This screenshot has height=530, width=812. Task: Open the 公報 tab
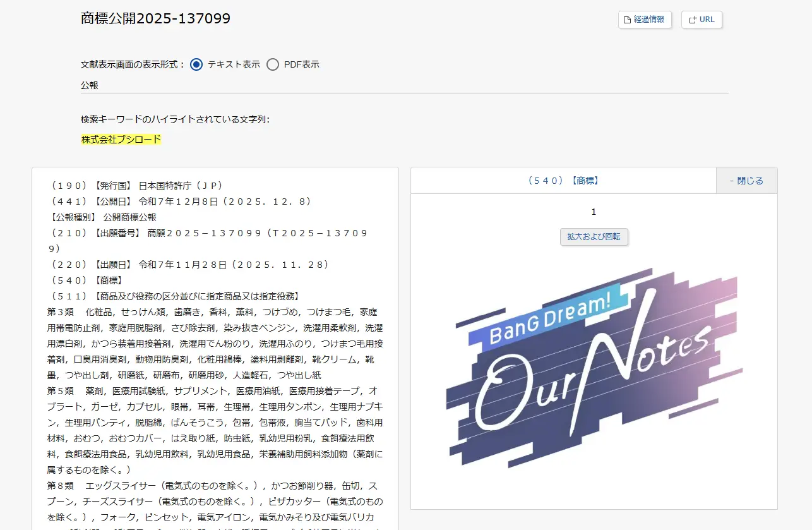90,85
